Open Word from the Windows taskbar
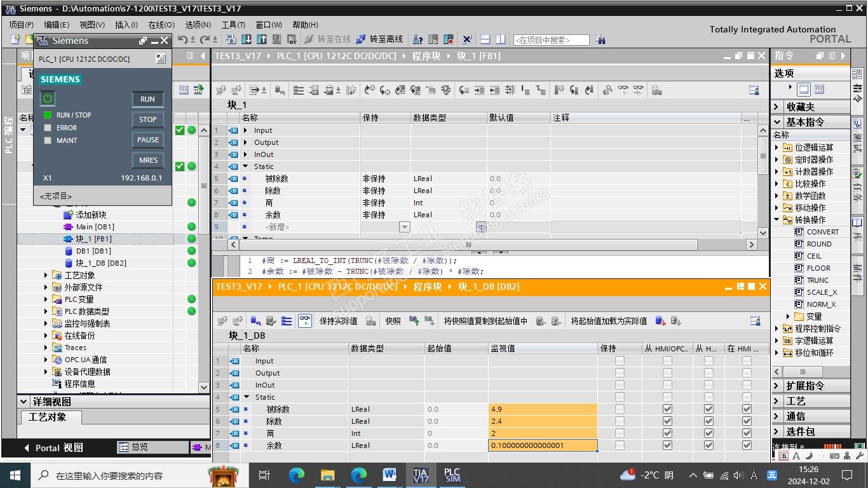Image resolution: width=868 pixels, height=488 pixels. point(390,475)
